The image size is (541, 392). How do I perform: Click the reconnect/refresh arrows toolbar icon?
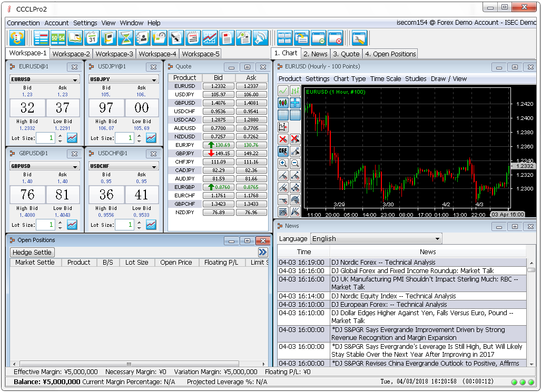point(17,38)
